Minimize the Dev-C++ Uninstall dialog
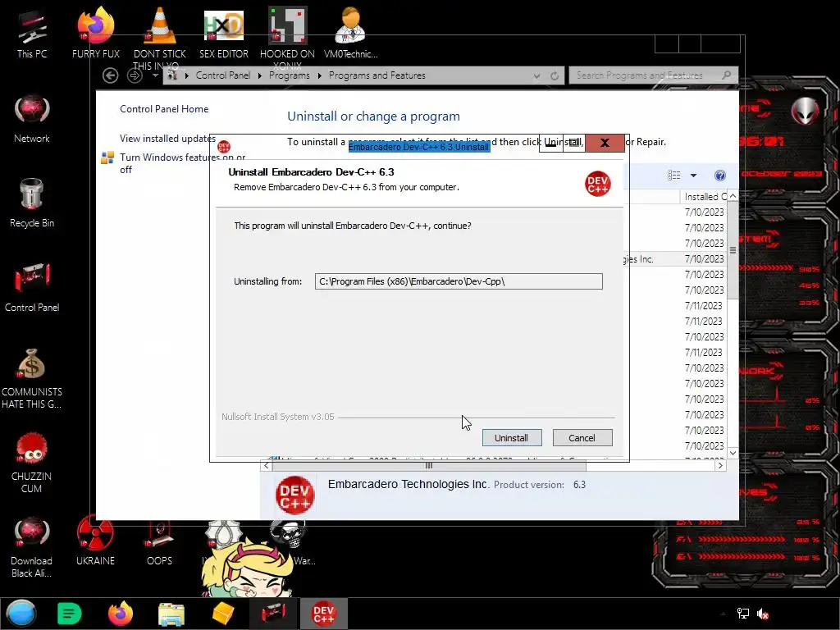 click(x=550, y=143)
